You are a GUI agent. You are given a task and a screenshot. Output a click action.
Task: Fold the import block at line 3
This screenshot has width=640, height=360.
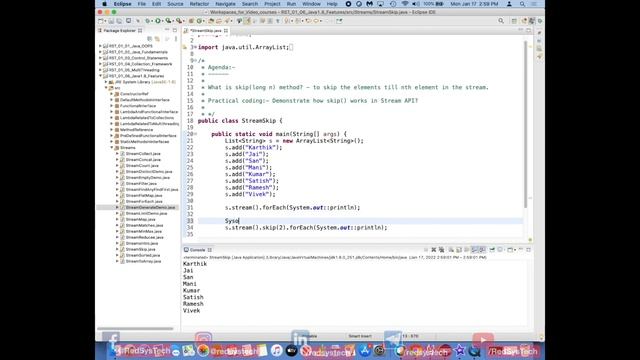[195, 47]
